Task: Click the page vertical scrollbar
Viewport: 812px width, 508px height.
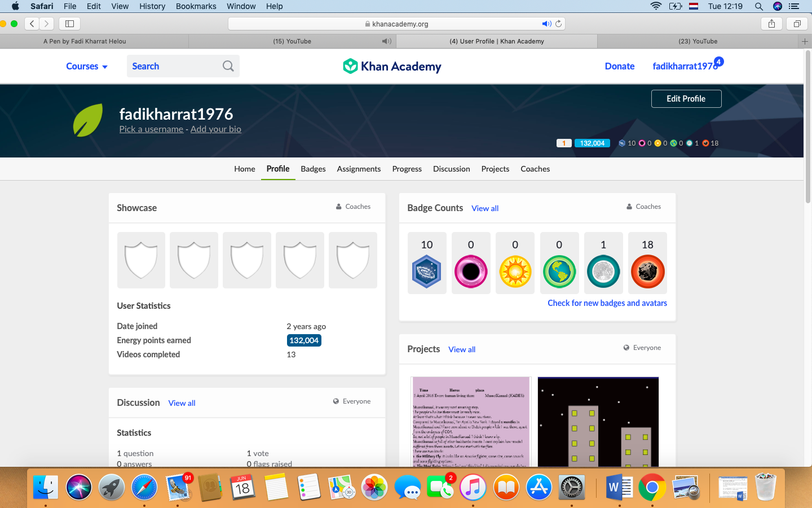Action: point(808,127)
